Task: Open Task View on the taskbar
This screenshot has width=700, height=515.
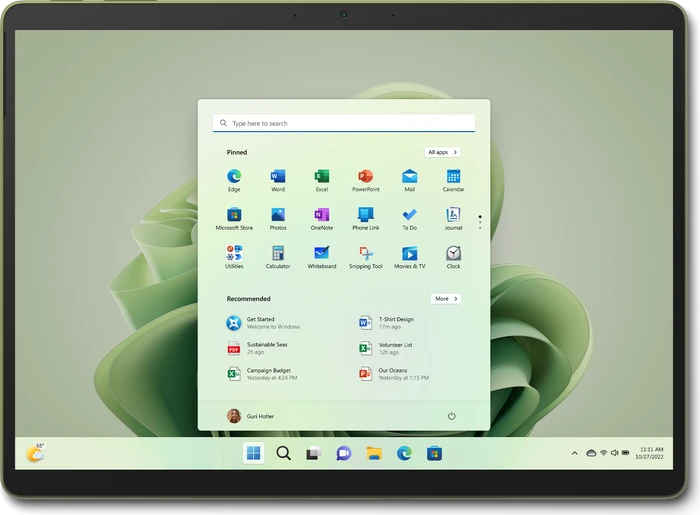Action: (x=313, y=453)
